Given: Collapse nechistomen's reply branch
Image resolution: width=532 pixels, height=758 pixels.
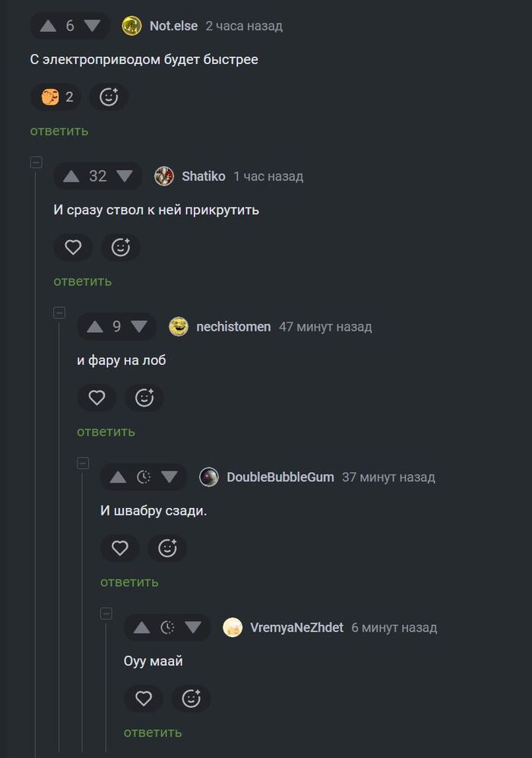Looking at the screenshot, I should click(x=59, y=312).
